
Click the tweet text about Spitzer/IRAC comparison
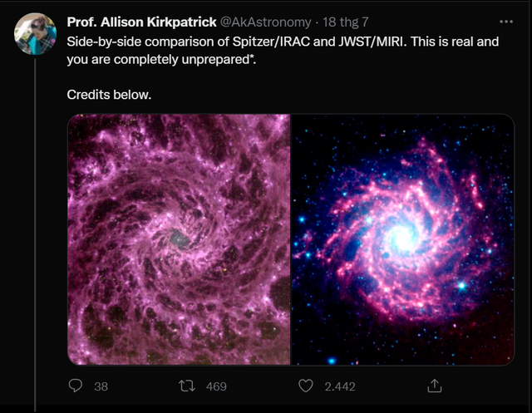(283, 51)
